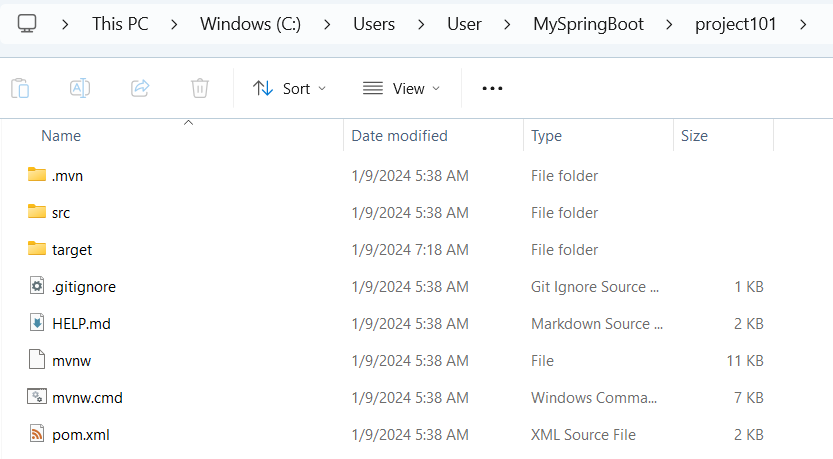Click project101 in breadcrumb
This screenshot has width=833, height=459.
[x=736, y=24]
